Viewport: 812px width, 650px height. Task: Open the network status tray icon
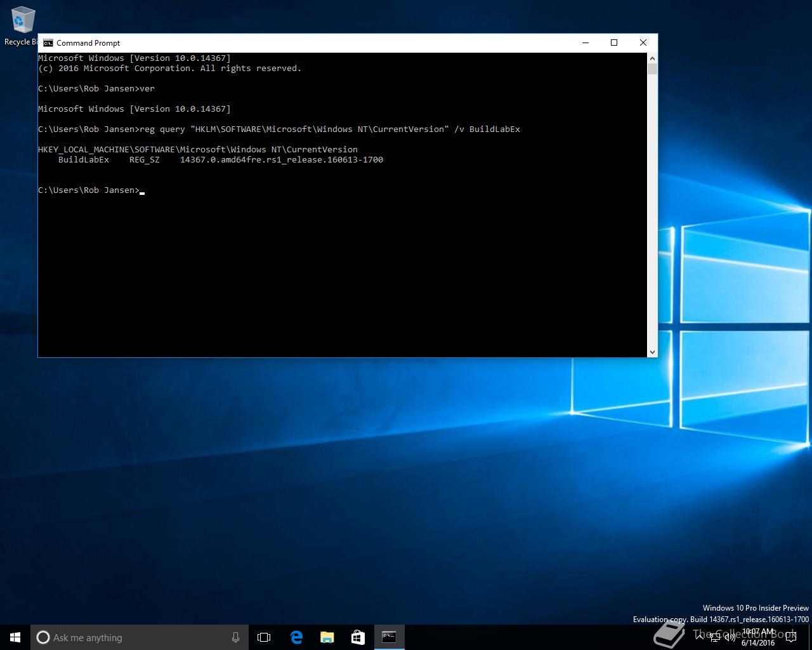point(715,637)
